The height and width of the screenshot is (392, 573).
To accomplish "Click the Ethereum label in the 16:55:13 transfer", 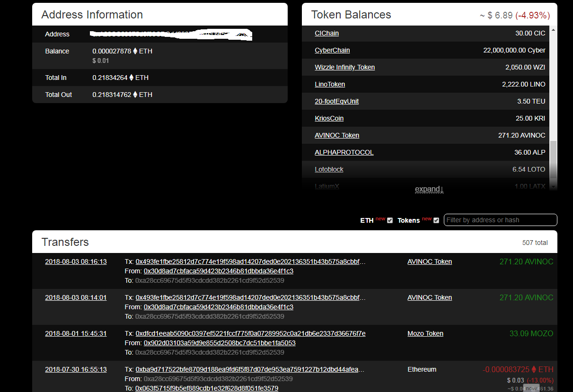I will click(x=422, y=369).
